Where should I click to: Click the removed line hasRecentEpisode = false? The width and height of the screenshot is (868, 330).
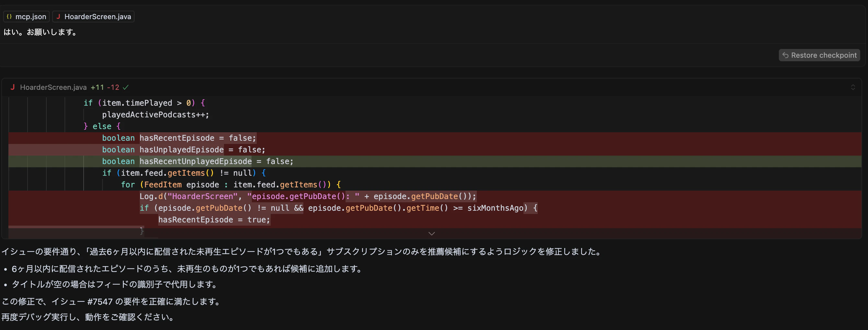point(435,138)
